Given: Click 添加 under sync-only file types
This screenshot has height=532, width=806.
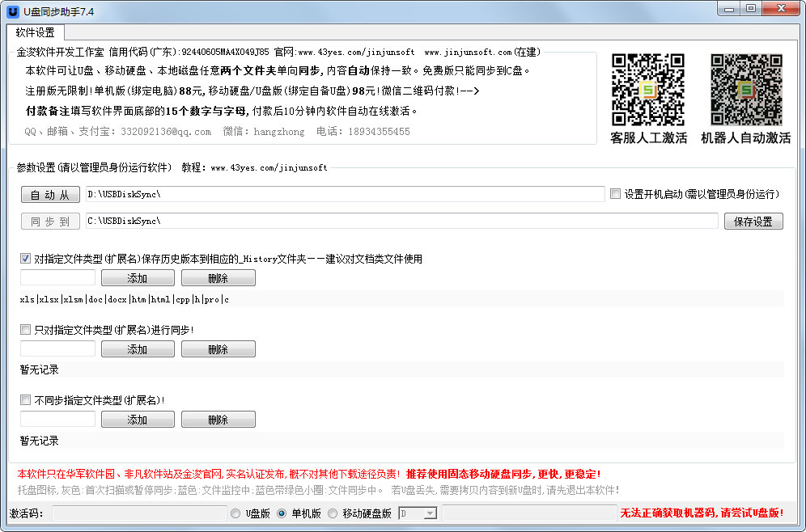Looking at the screenshot, I should [x=138, y=349].
